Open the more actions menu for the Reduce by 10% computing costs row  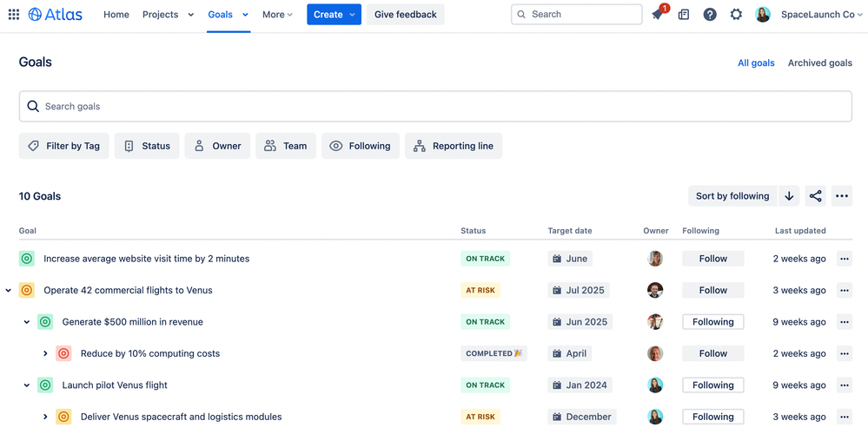coord(845,353)
